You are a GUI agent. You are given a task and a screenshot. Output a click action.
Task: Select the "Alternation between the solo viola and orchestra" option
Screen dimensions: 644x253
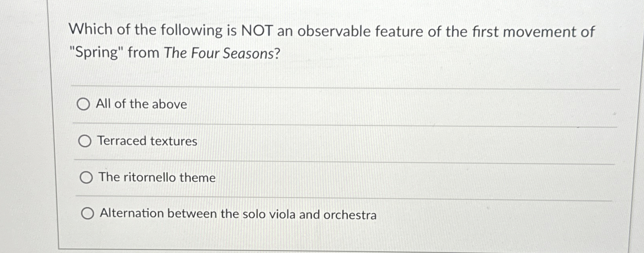click(x=87, y=214)
